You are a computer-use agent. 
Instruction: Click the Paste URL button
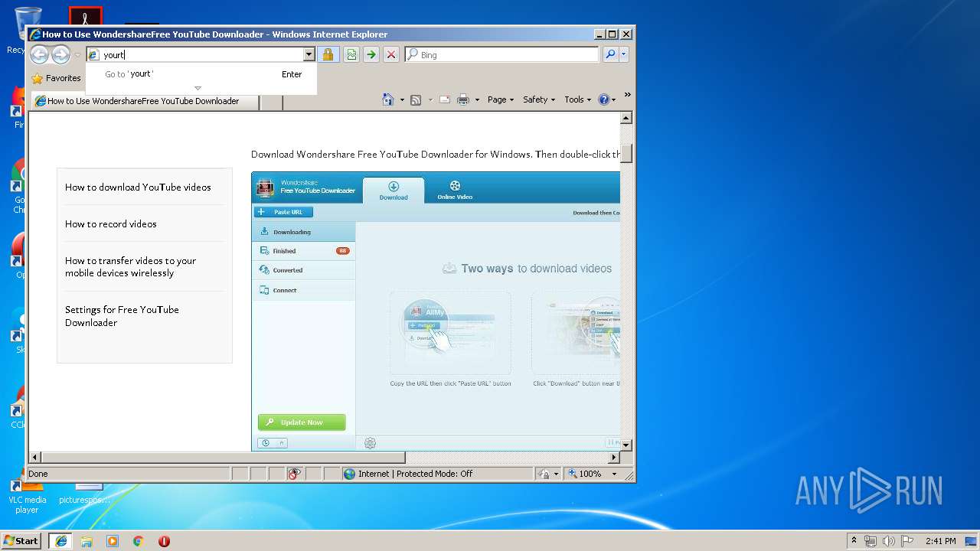(283, 212)
